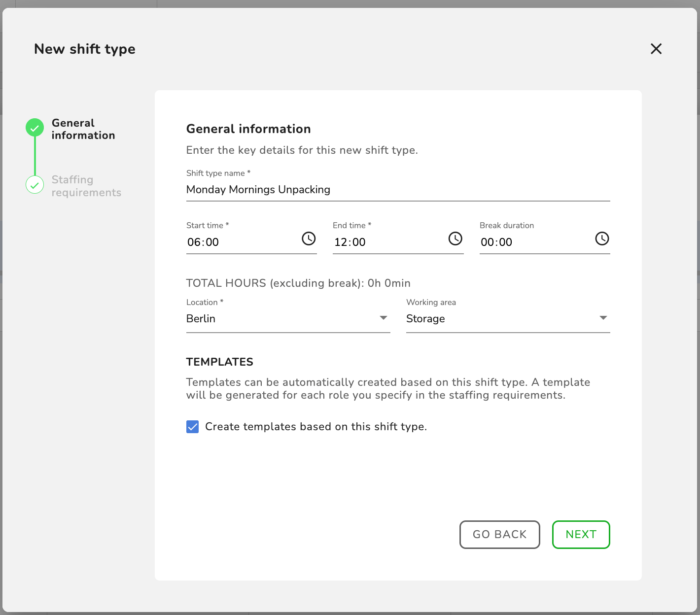Edit the Shift type name field

(397, 190)
